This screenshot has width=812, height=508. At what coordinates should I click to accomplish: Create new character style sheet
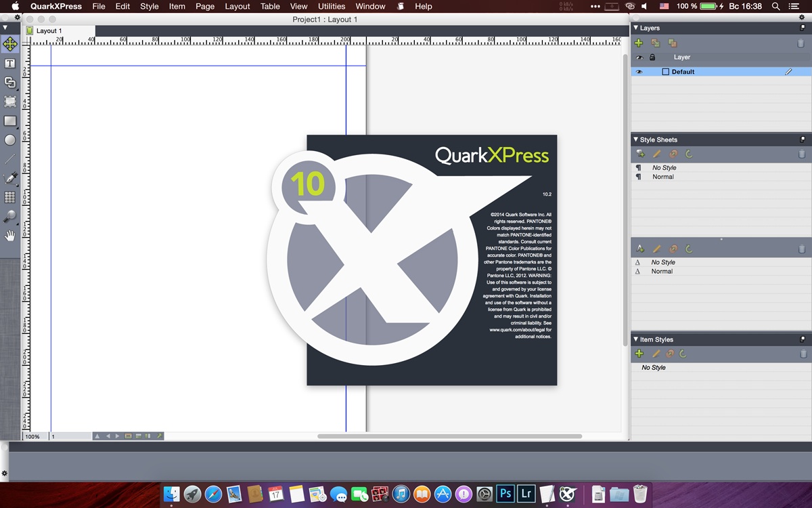pyautogui.click(x=640, y=249)
